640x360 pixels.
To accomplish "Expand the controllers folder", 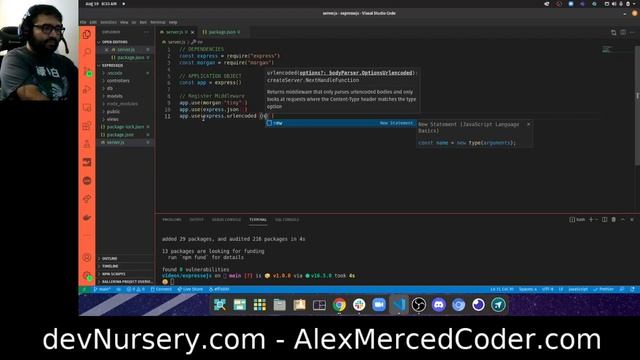I will 118,81.
